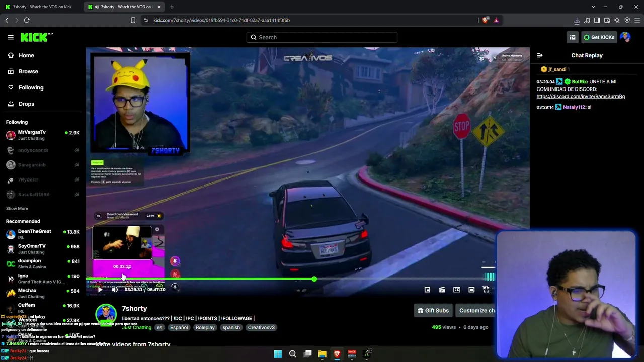The image size is (644, 362).
Task: Open Brave VPN shield icon
Action: point(627,20)
